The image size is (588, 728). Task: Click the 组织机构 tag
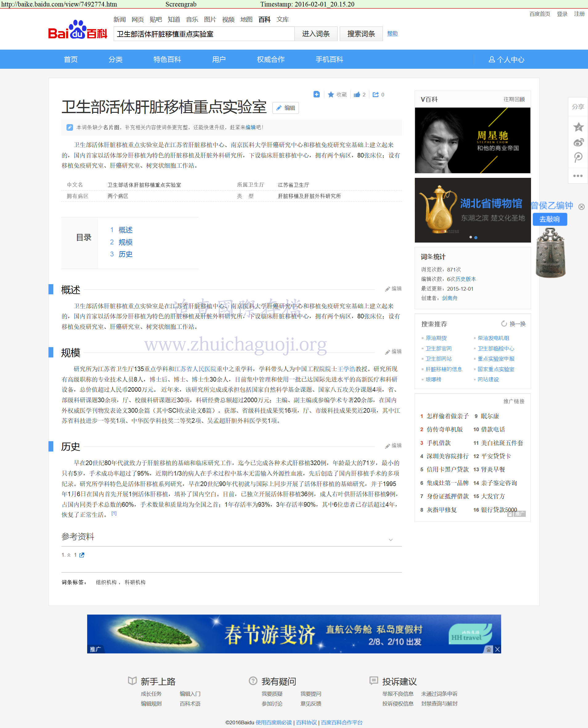click(106, 582)
